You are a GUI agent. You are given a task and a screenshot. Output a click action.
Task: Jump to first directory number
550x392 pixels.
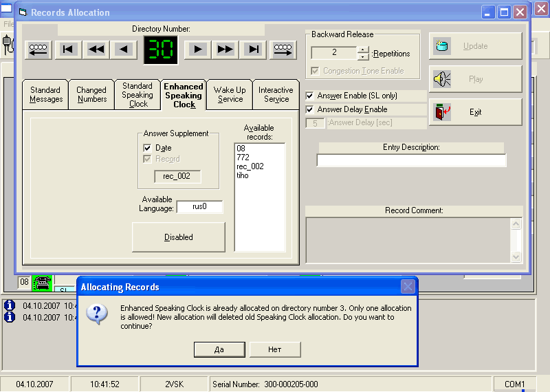[68, 49]
